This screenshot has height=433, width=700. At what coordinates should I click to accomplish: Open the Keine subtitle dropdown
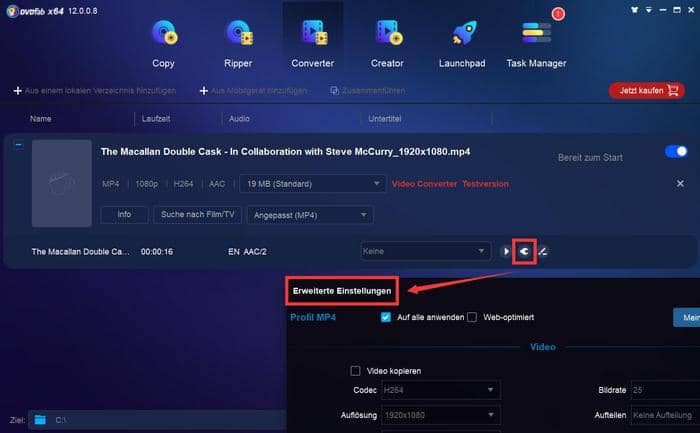425,251
